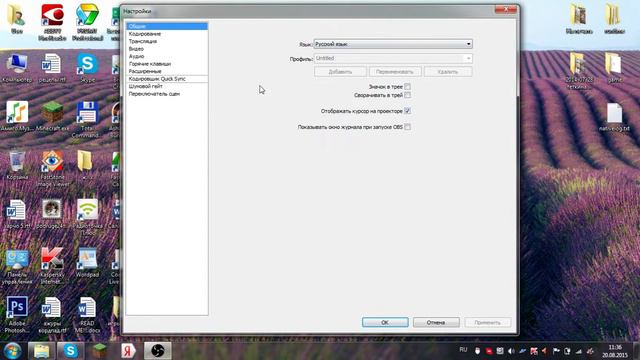Viewport: 640px width, 360px height.
Task: Select the Корзина recycle bin icon
Action: coord(17,165)
